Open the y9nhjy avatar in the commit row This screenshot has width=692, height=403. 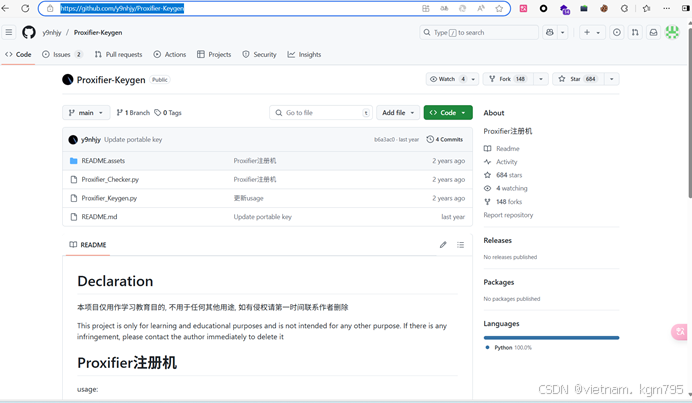coord(73,139)
